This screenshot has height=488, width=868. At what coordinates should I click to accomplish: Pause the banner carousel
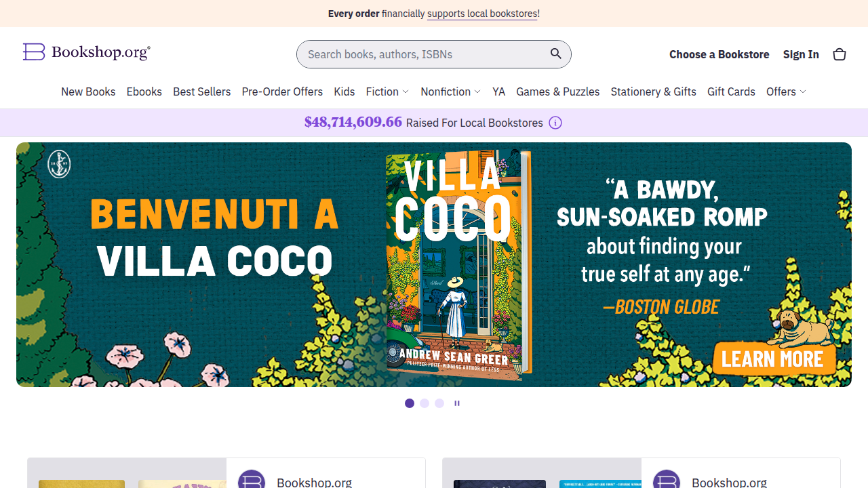click(x=457, y=403)
